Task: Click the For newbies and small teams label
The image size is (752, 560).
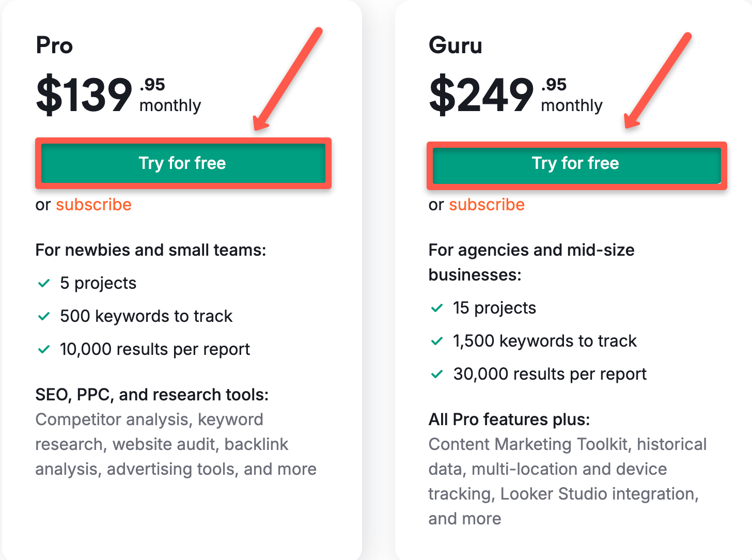Action: click(x=151, y=250)
